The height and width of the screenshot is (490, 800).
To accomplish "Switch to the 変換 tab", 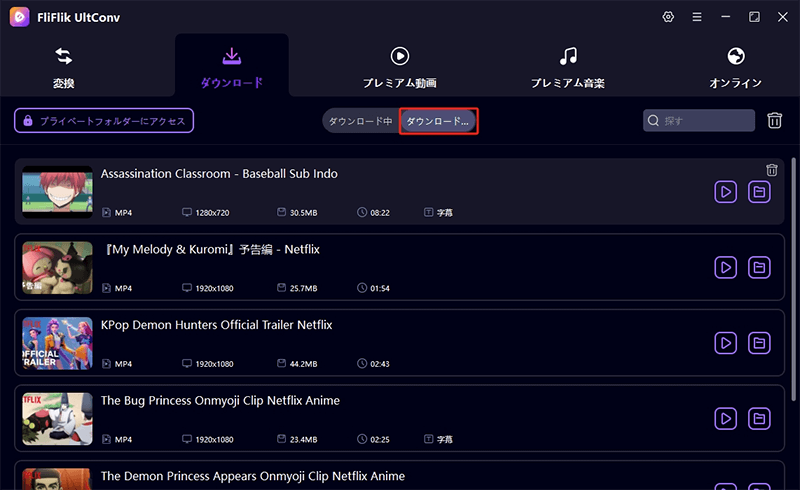I will [64, 68].
